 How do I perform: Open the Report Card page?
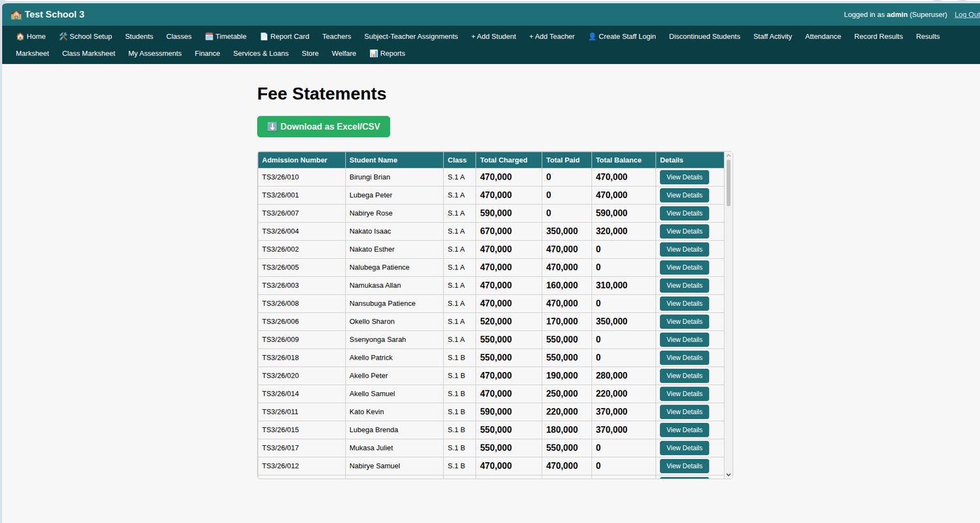(284, 37)
